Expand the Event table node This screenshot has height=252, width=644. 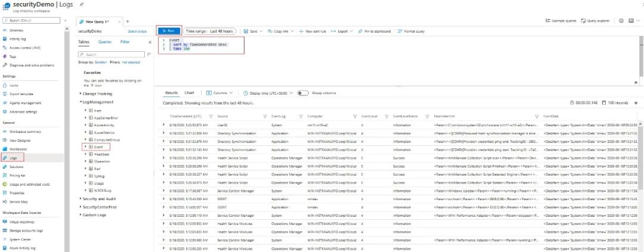(86, 147)
